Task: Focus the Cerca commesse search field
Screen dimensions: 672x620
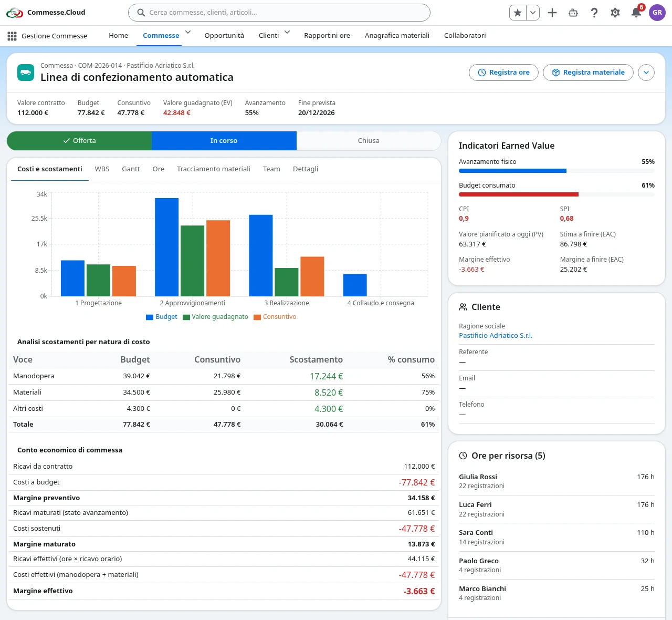Action: tap(279, 13)
